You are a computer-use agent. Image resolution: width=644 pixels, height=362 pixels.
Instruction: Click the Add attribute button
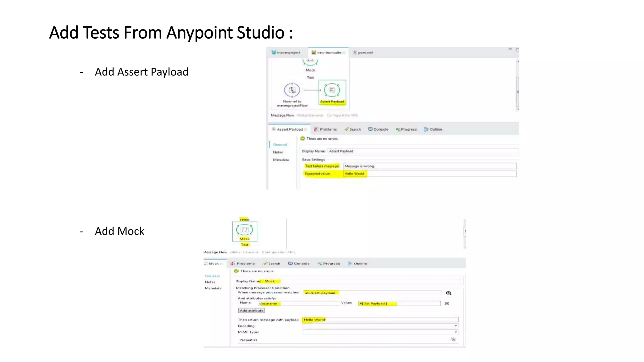point(251,310)
